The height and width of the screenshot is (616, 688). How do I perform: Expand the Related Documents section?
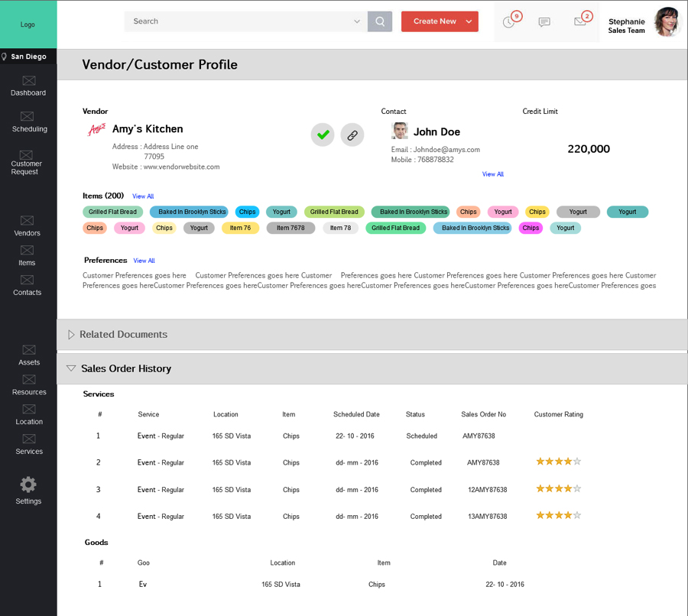pyautogui.click(x=71, y=335)
